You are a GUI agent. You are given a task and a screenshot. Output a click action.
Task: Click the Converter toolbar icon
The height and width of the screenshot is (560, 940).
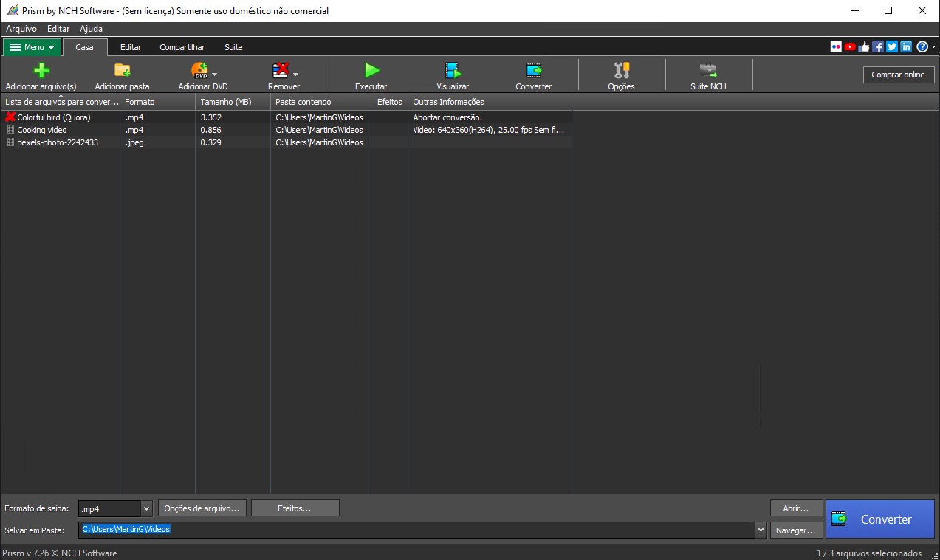coord(534,71)
